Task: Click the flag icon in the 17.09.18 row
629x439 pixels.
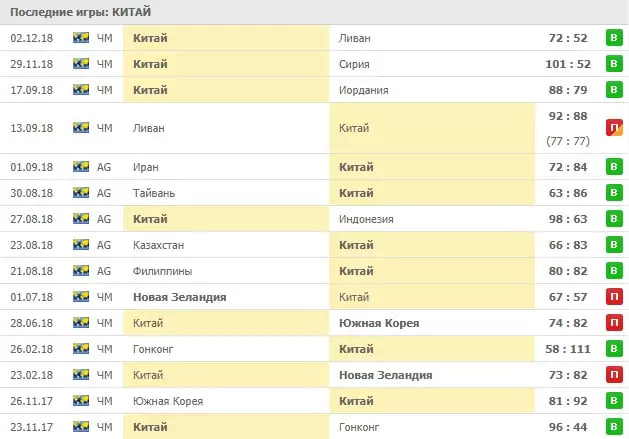Action: (81, 90)
